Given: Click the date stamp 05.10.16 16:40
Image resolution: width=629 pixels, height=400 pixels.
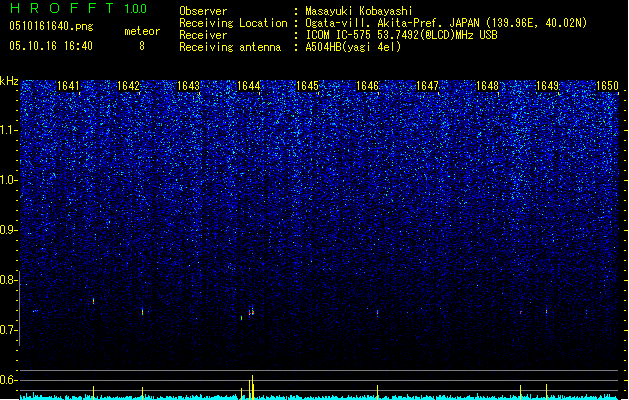Looking at the screenshot, I should point(51,46).
